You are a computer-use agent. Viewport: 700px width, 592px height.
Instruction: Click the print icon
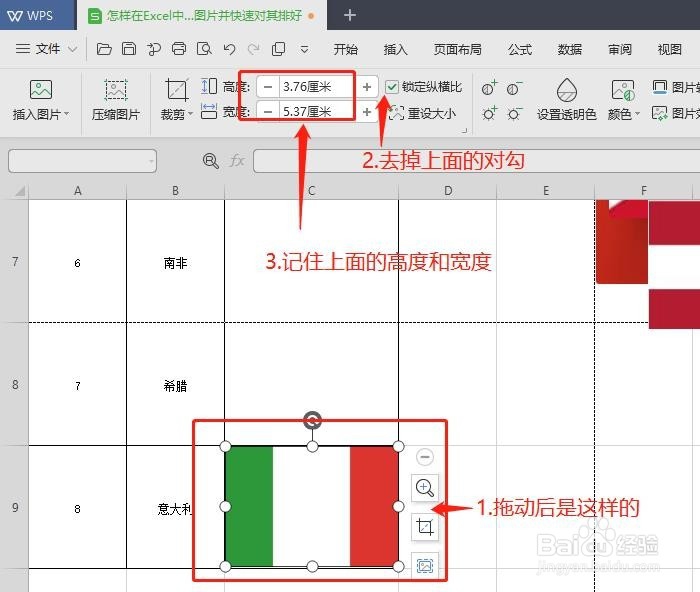tap(179, 49)
